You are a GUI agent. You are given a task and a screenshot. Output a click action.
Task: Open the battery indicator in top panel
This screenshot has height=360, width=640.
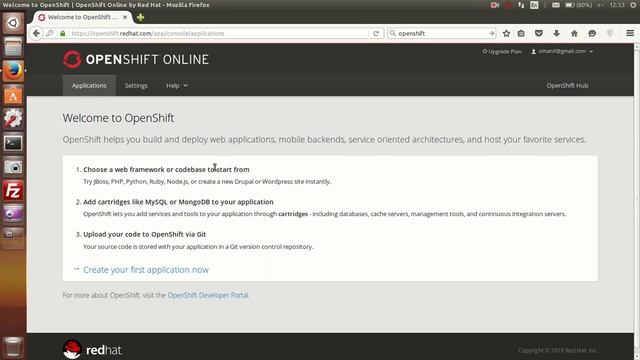[x=578, y=5]
